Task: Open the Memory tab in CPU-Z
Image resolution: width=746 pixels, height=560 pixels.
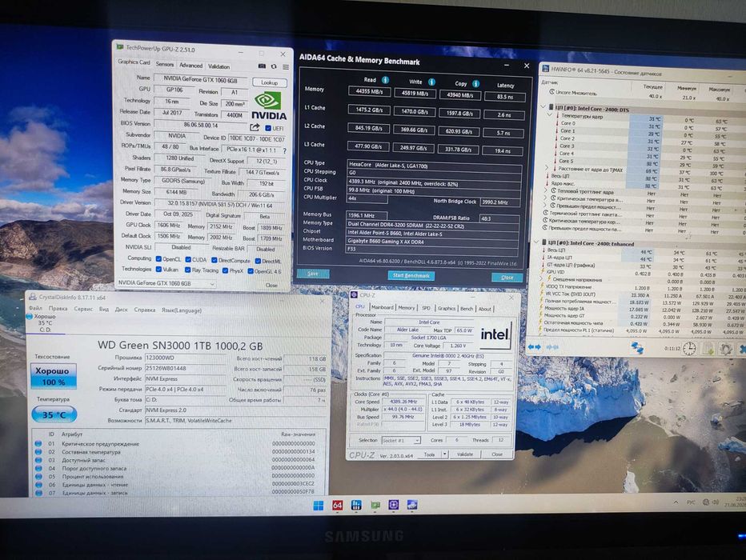Action: [x=406, y=307]
